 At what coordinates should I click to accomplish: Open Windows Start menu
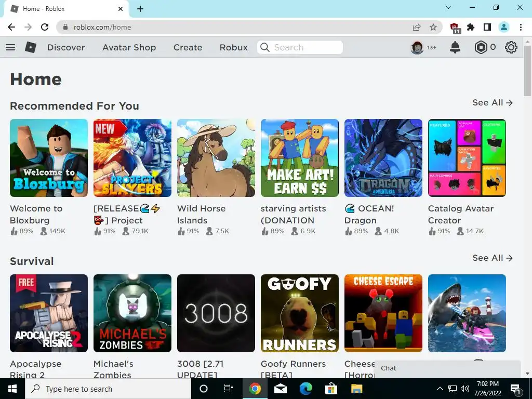pyautogui.click(x=12, y=389)
